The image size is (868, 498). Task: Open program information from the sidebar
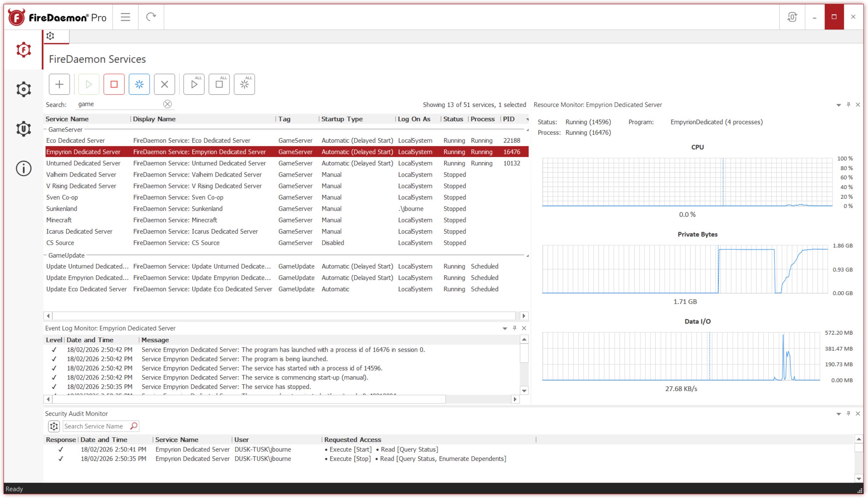coord(23,168)
